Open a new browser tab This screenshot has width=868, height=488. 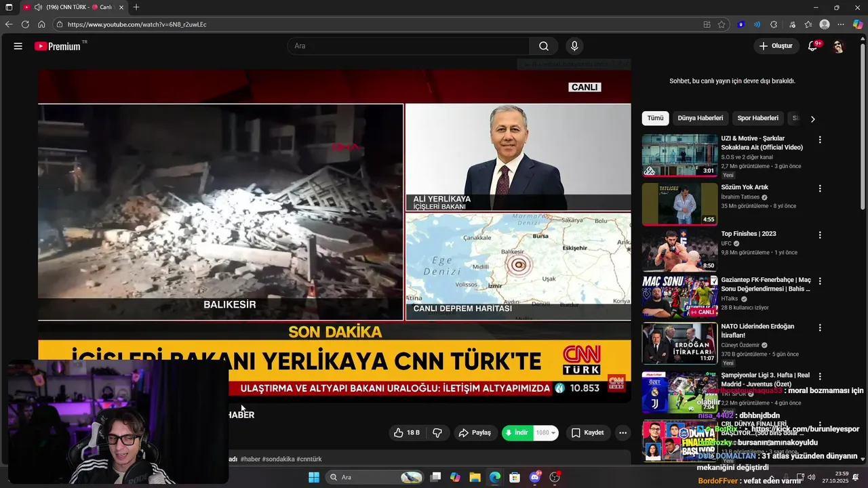pos(136,7)
